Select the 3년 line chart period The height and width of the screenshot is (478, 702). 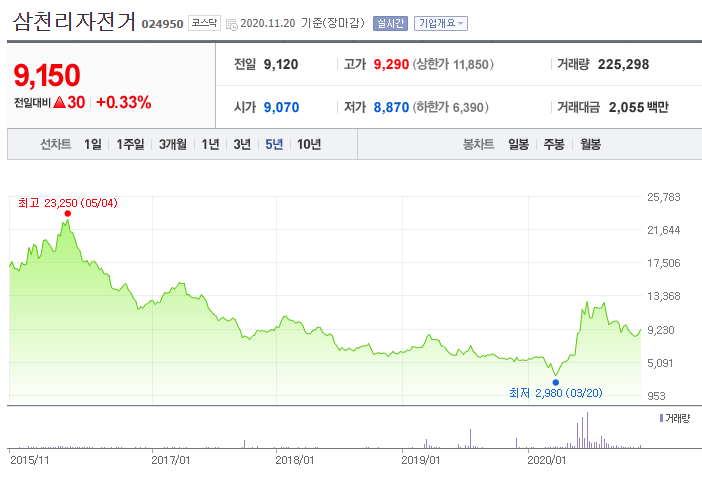click(x=242, y=145)
